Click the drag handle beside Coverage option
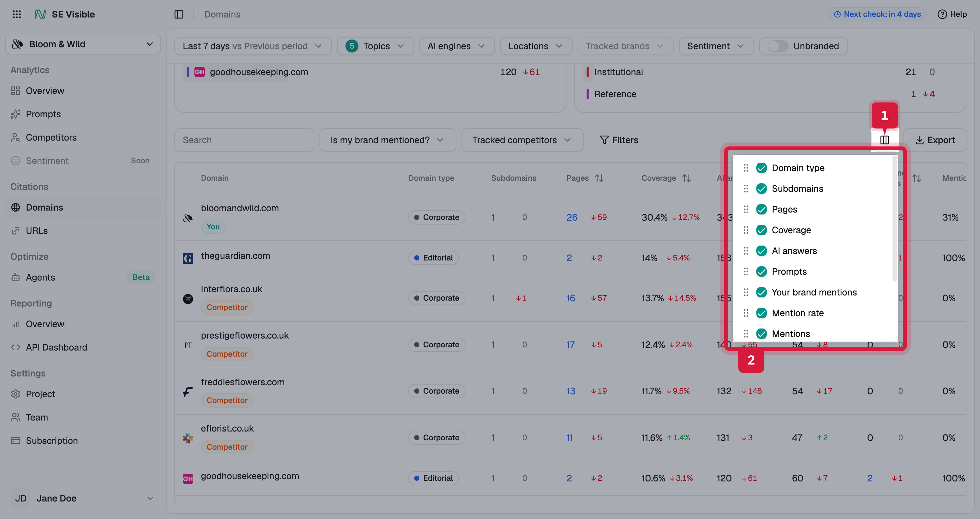This screenshot has height=519, width=980. 746,230
